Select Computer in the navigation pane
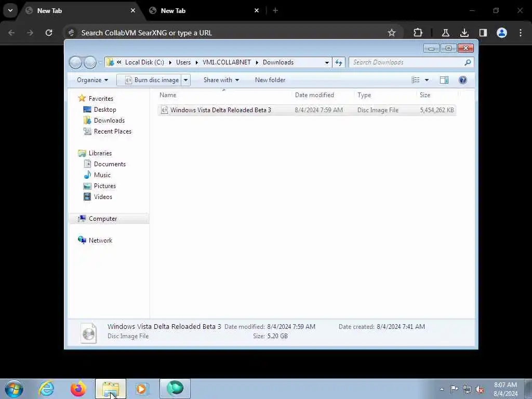 tap(109, 219)
